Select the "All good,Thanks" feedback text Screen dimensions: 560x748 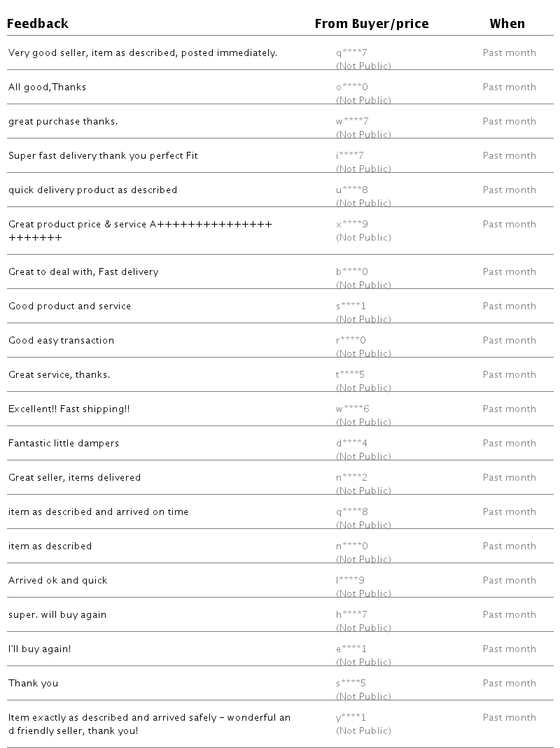coord(48,87)
